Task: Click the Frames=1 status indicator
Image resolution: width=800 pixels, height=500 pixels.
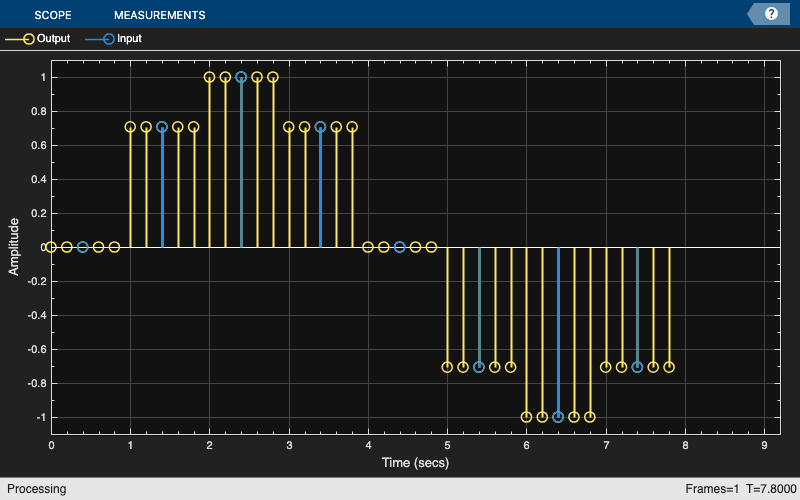Action: [712, 489]
